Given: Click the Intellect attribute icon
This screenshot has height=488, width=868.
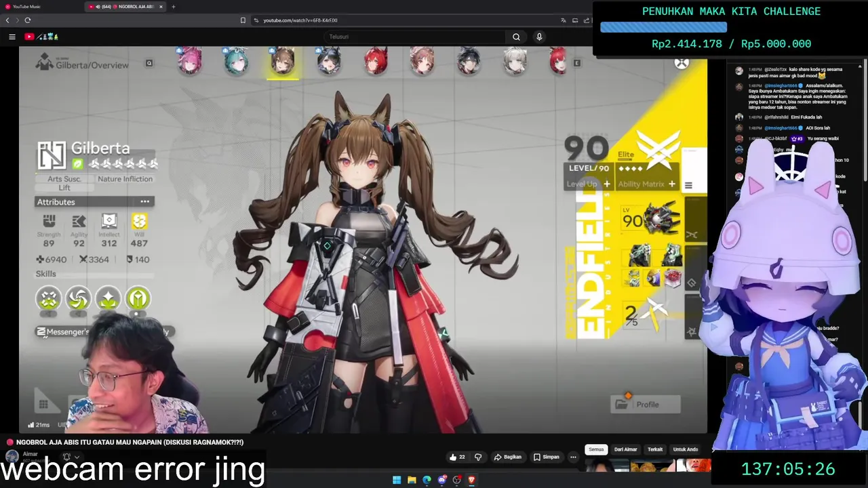Looking at the screenshot, I should click(109, 221).
